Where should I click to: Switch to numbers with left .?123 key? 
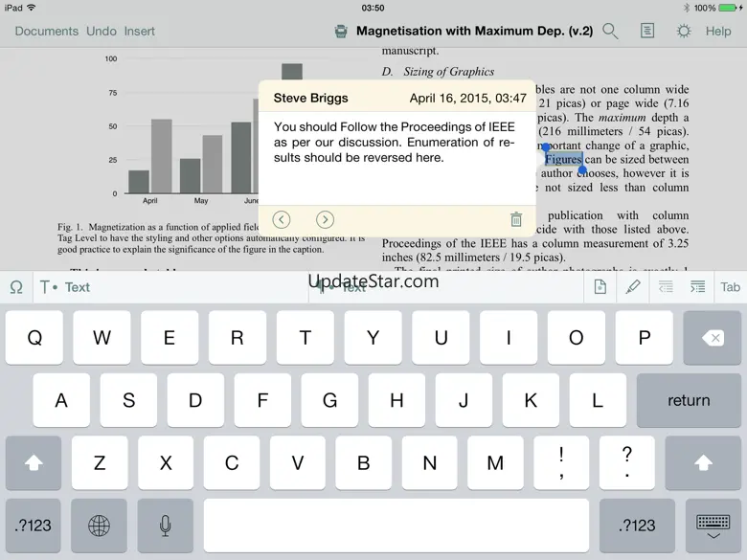pyautogui.click(x=33, y=526)
